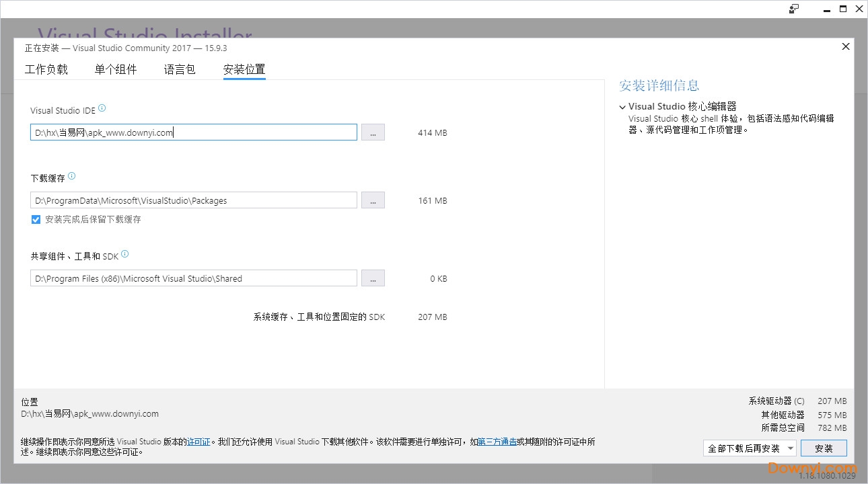Open the Visual Studio IDE info tooltip icon

tap(102, 106)
